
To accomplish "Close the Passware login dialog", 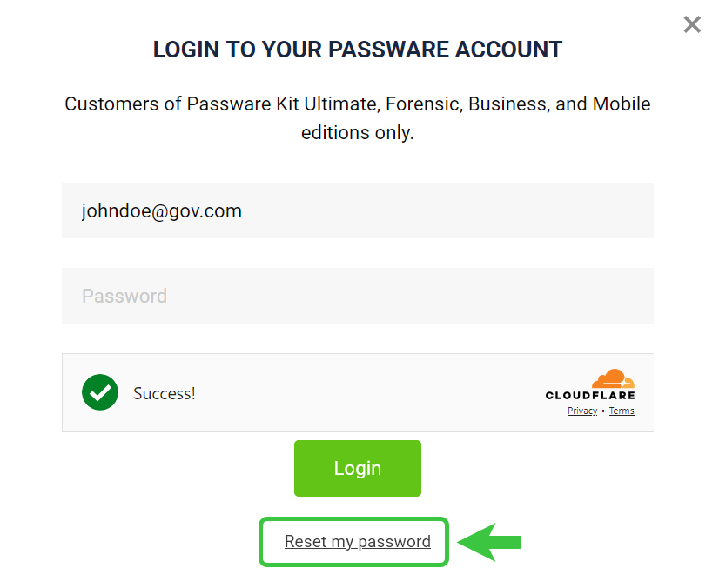I will (x=692, y=24).
